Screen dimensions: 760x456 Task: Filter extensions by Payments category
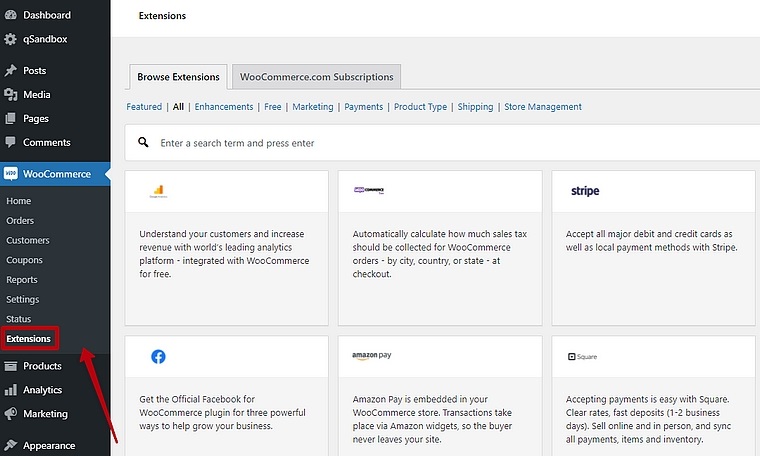click(363, 107)
